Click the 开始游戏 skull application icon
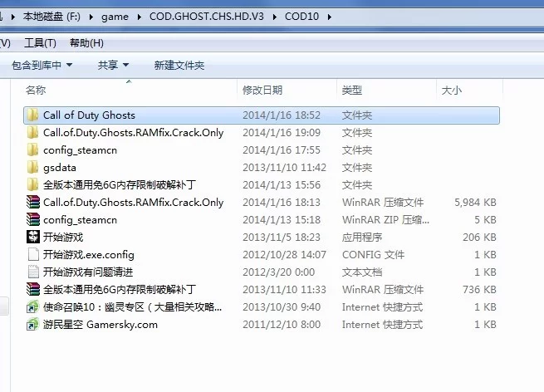 [33, 238]
